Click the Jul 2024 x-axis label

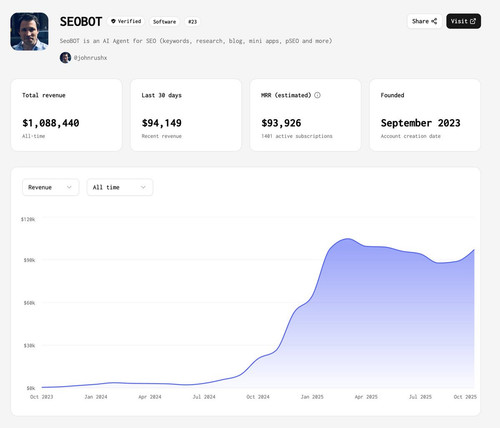204,397
